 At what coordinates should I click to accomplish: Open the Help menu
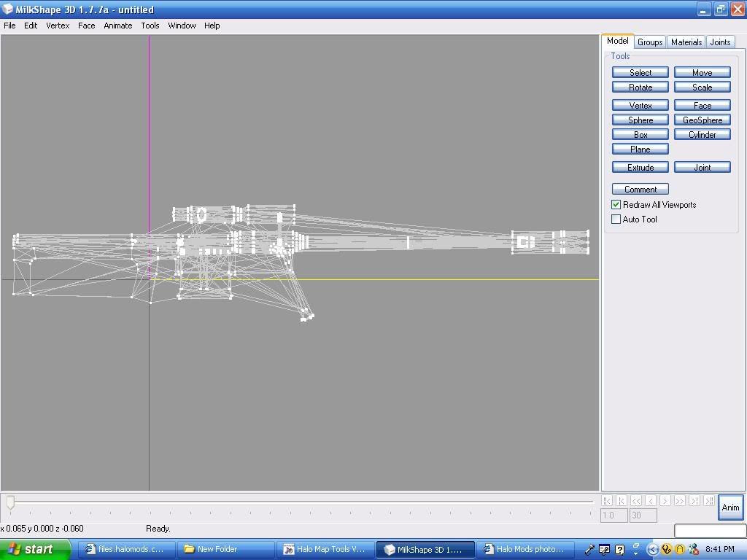point(212,26)
